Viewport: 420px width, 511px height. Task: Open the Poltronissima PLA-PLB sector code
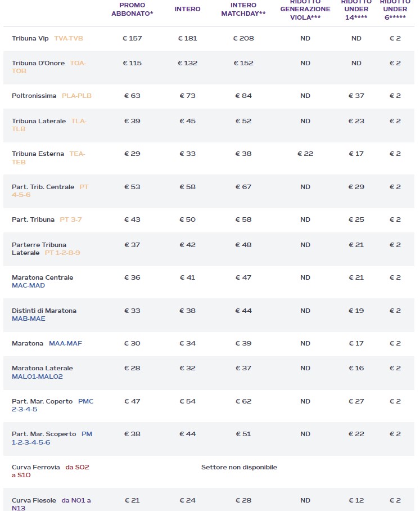pos(76,96)
